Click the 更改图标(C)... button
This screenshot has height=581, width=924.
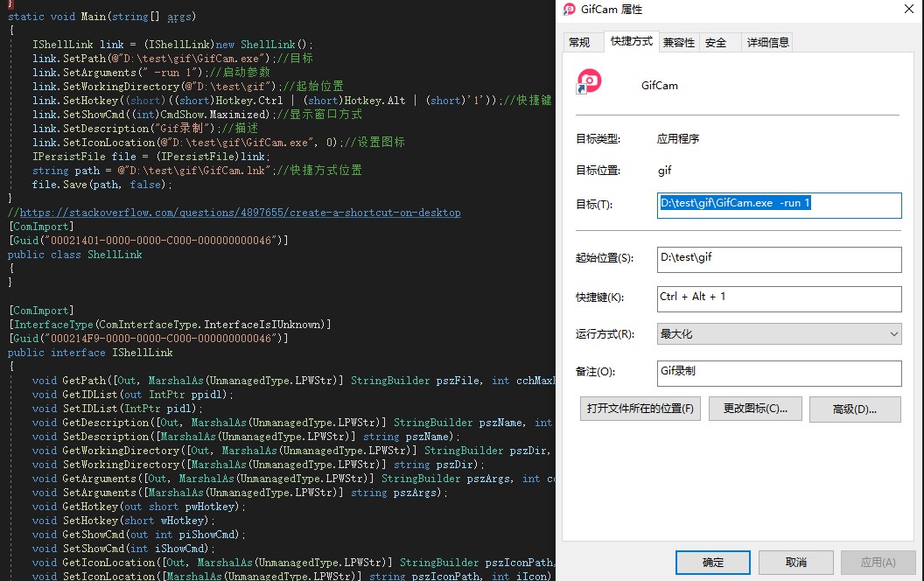755,409
